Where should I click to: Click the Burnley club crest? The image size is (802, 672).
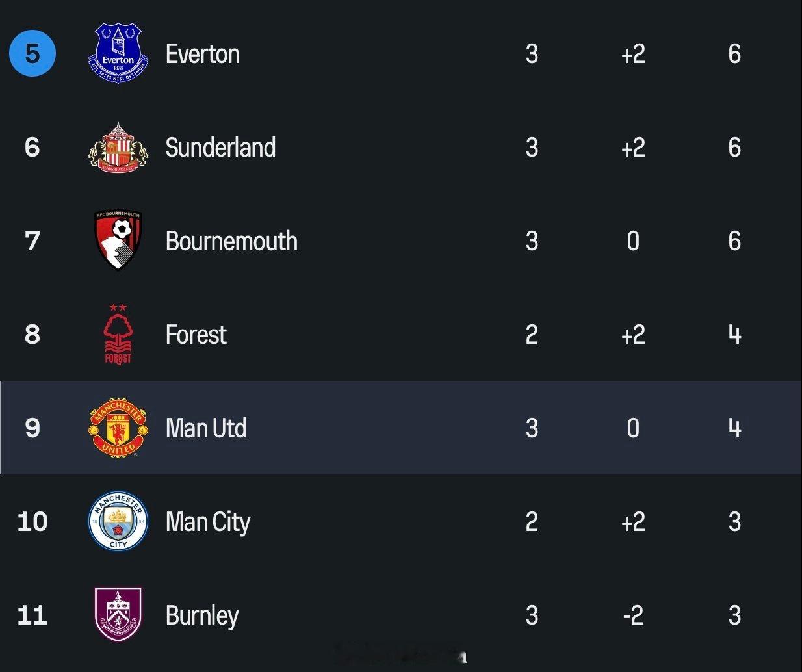tap(118, 615)
